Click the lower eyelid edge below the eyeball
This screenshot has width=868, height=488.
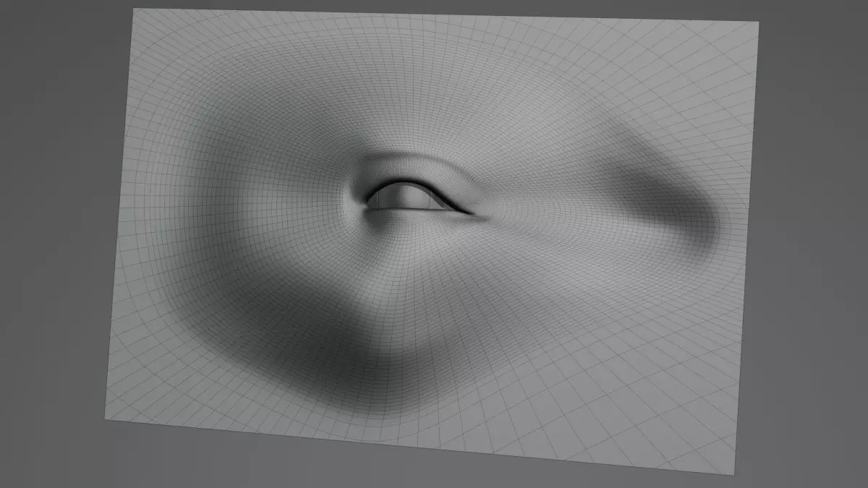(x=411, y=211)
